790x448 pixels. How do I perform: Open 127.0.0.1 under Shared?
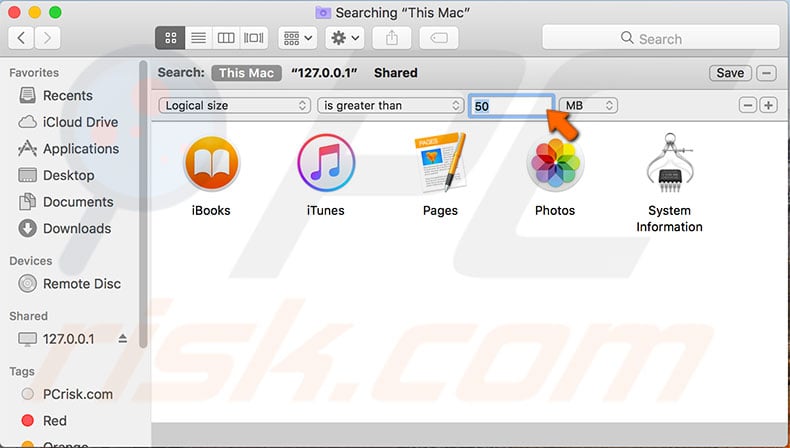click(x=56, y=339)
